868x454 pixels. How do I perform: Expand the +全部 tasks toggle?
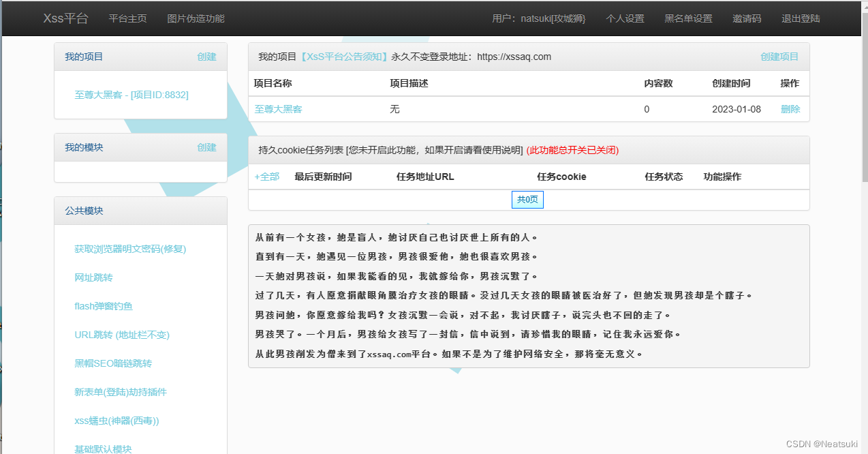(x=266, y=177)
